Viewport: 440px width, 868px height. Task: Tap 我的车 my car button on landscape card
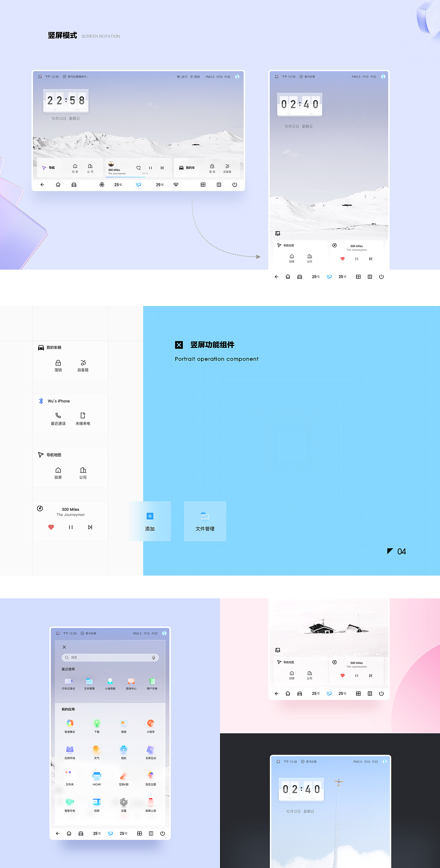click(x=187, y=168)
